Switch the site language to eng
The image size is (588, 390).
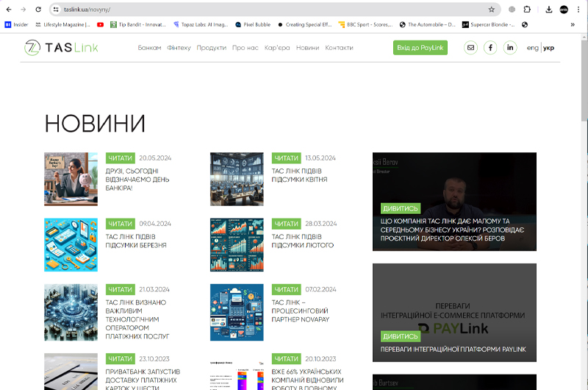(532, 48)
